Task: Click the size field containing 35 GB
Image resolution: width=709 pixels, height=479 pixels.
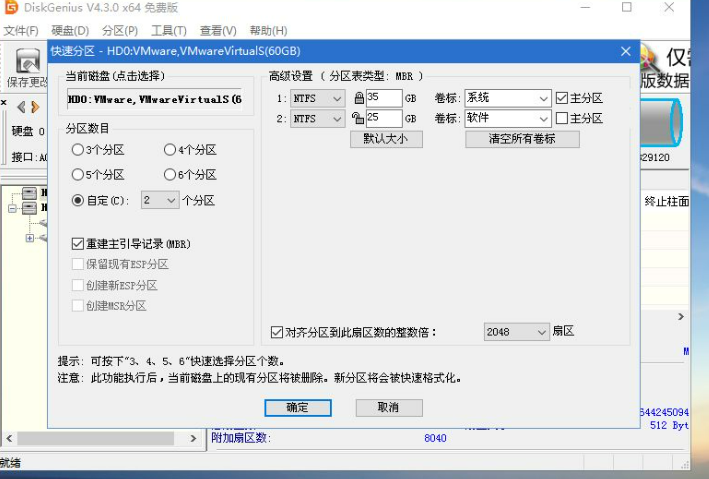Action: pos(383,98)
